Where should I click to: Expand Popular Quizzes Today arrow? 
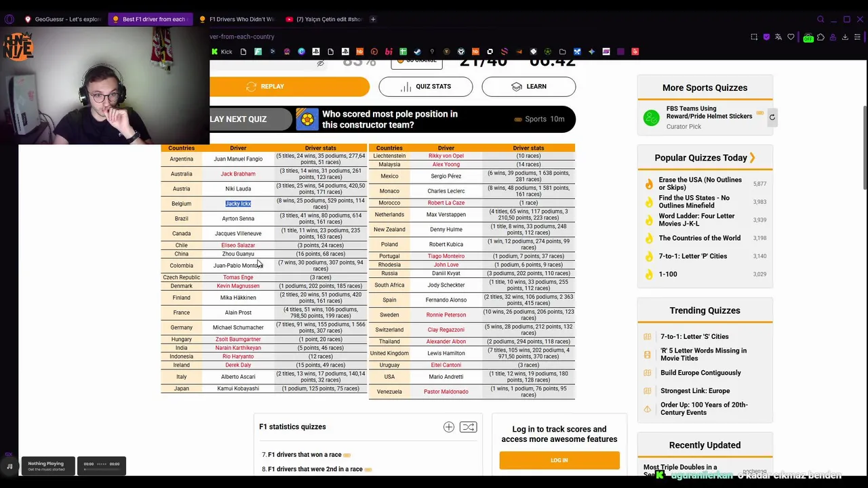click(x=752, y=158)
